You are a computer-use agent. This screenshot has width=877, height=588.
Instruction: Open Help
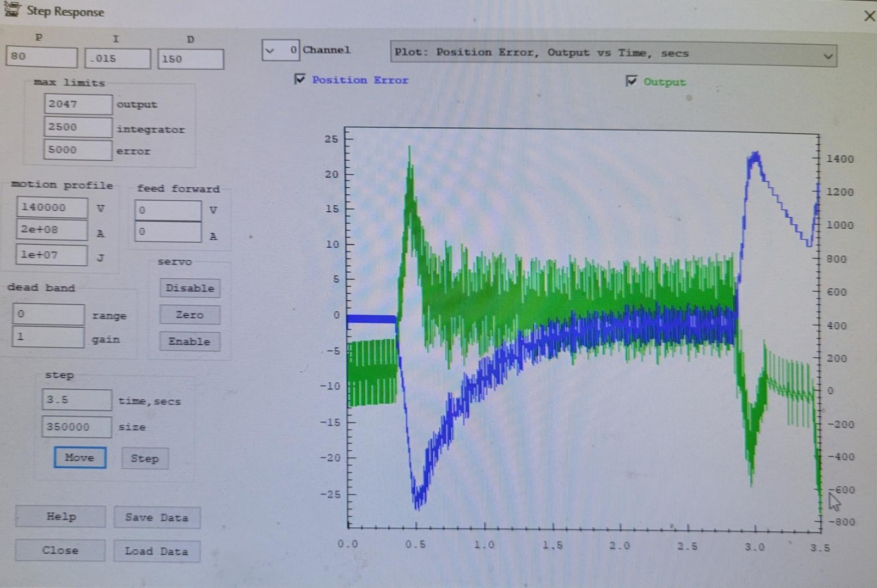(x=60, y=517)
